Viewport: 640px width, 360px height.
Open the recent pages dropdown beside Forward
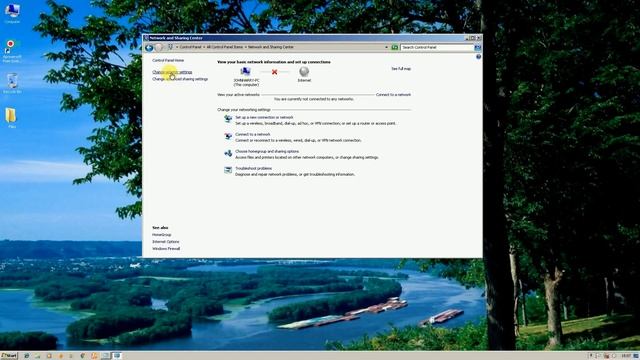[x=164, y=48]
